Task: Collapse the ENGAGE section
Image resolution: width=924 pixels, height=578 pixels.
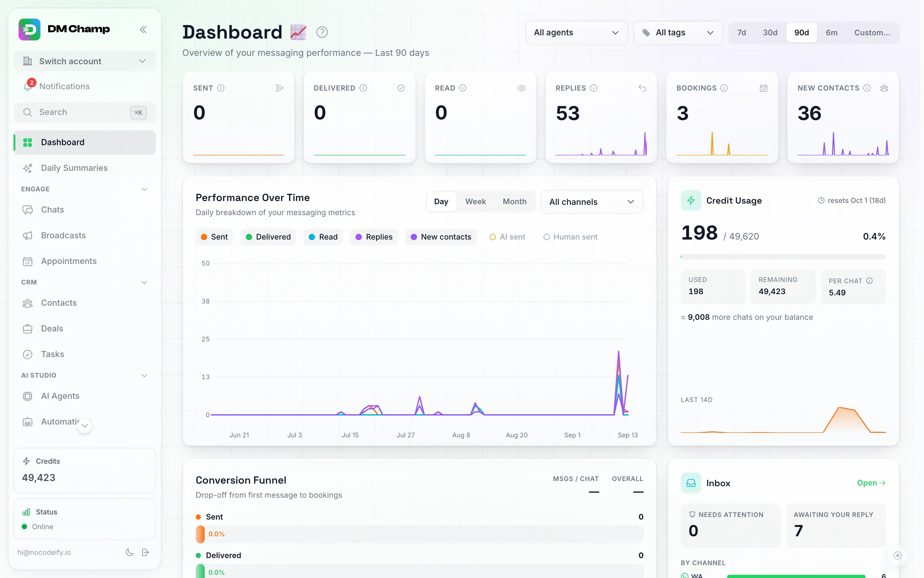Action: [84, 189]
